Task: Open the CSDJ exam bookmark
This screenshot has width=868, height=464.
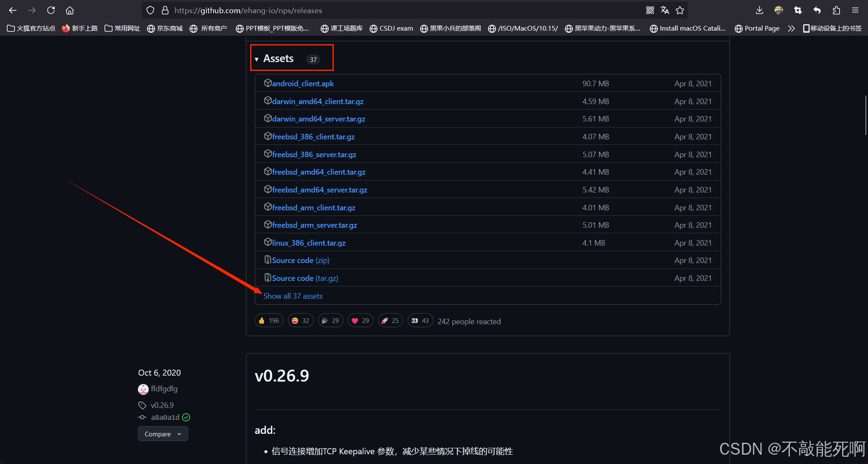Action: tap(391, 28)
